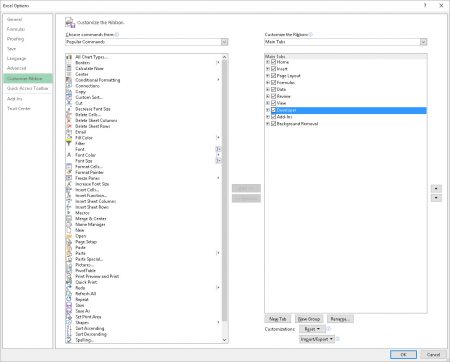Image resolution: width=450 pixels, height=362 pixels.
Task: Click the New Tab button
Action: click(278, 319)
